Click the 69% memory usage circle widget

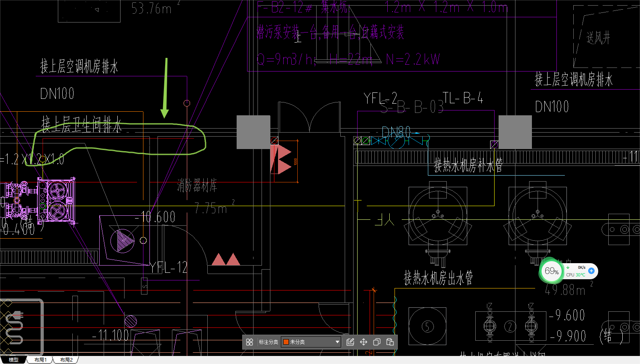pyautogui.click(x=551, y=271)
